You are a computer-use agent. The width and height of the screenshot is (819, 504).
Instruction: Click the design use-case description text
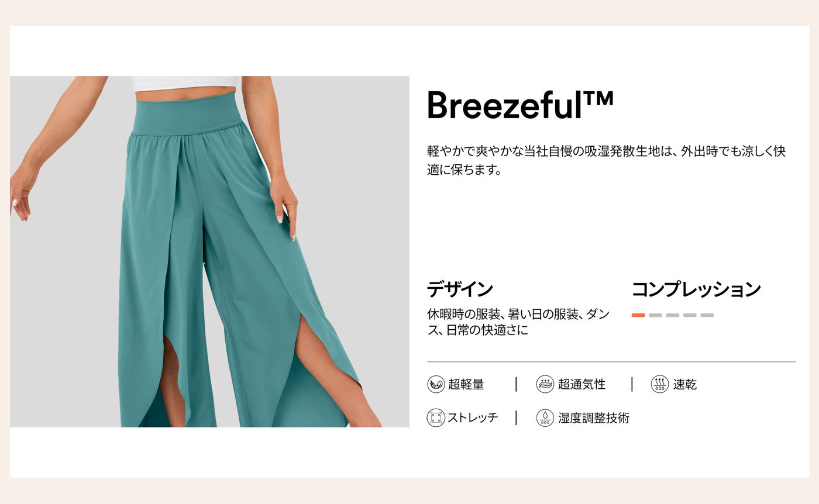click(x=518, y=322)
